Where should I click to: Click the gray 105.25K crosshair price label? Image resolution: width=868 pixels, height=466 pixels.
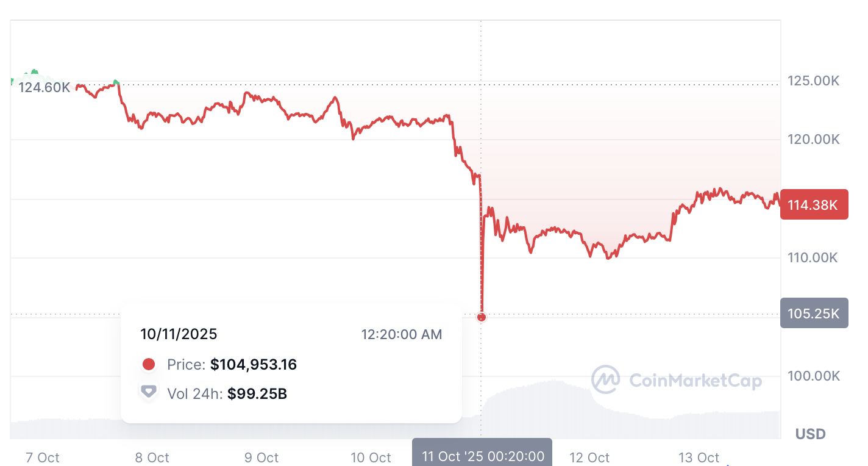(x=814, y=314)
